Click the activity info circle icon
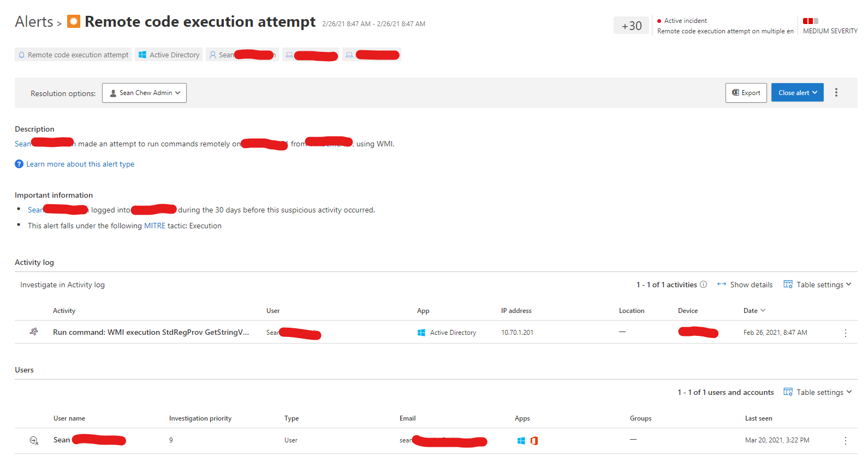 703,285
